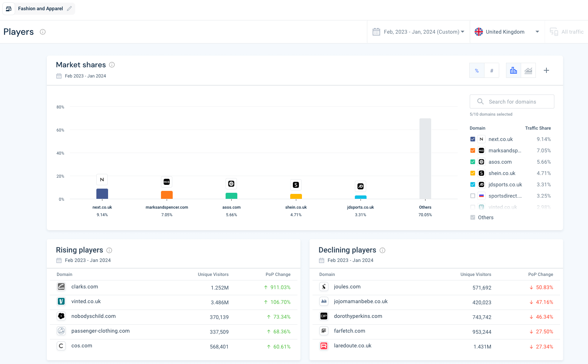
Task: Switch chart to bar chart view icon
Action: (x=513, y=71)
